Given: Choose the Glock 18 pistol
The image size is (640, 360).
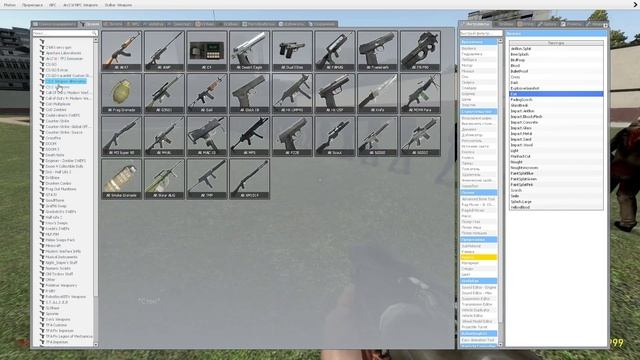Looking at the screenshot, I should pos(249,93).
